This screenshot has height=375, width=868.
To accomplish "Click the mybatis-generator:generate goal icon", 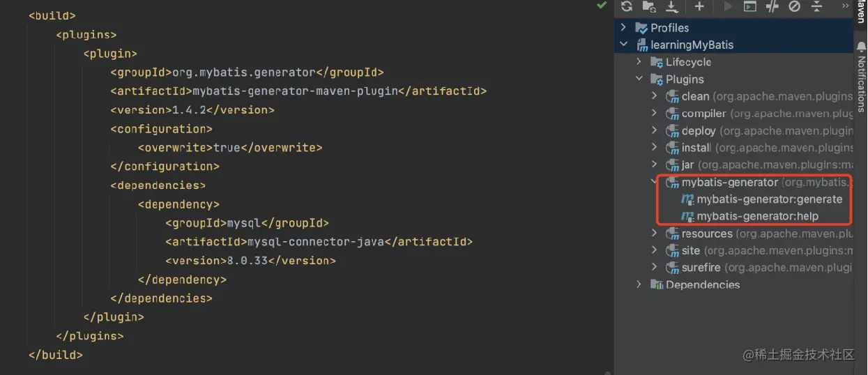I will coord(687,199).
